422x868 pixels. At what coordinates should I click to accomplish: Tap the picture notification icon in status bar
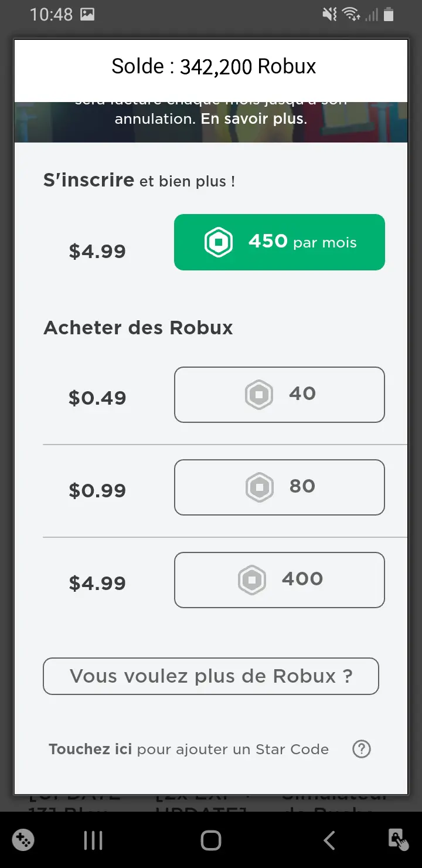point(87,15)
